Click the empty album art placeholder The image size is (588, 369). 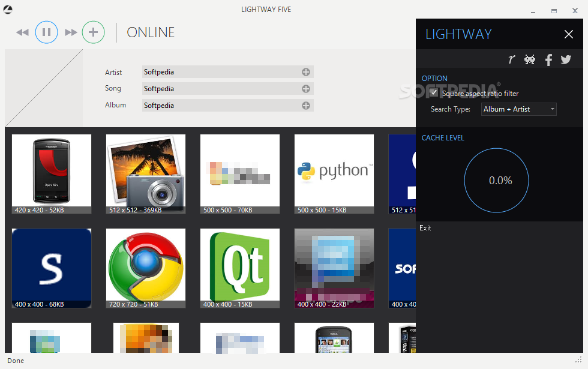pyautogui.click(x=44, y=88)
